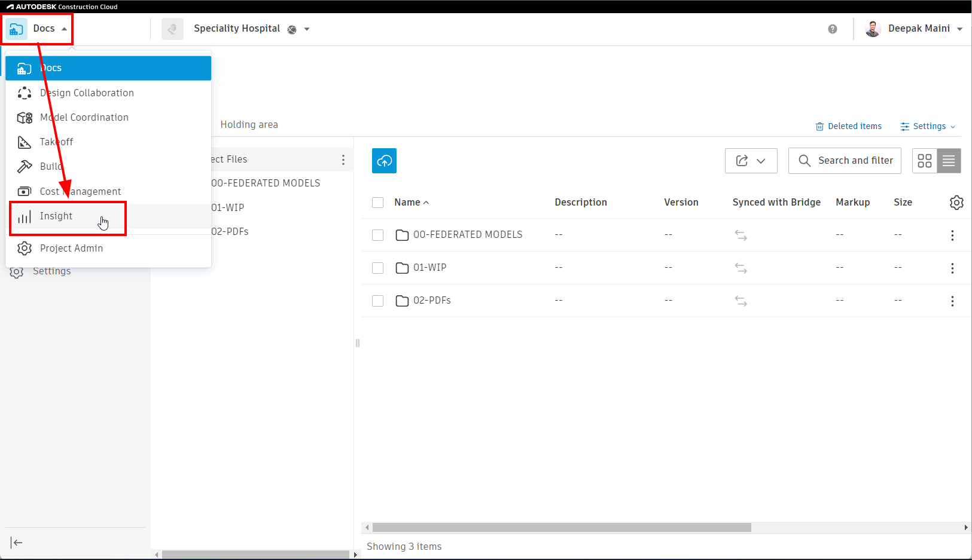Select the 02-PDFs row checkbox
Image resolution: width=972 pixels, height=560 pixels.
pyautogui.click(x=378, y=301)
